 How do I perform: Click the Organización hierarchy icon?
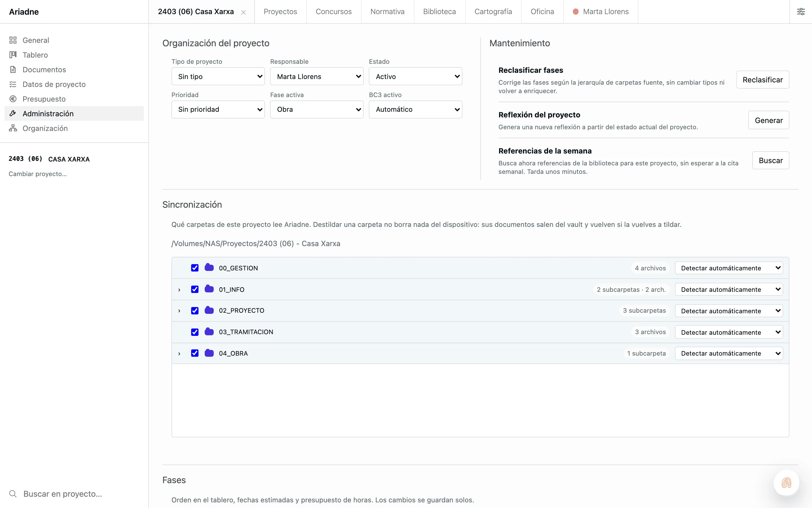click(13, 128)
